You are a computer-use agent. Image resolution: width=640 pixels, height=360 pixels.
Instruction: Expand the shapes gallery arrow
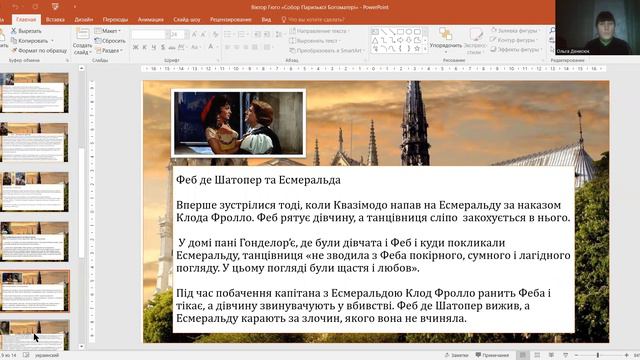point(425,49)
